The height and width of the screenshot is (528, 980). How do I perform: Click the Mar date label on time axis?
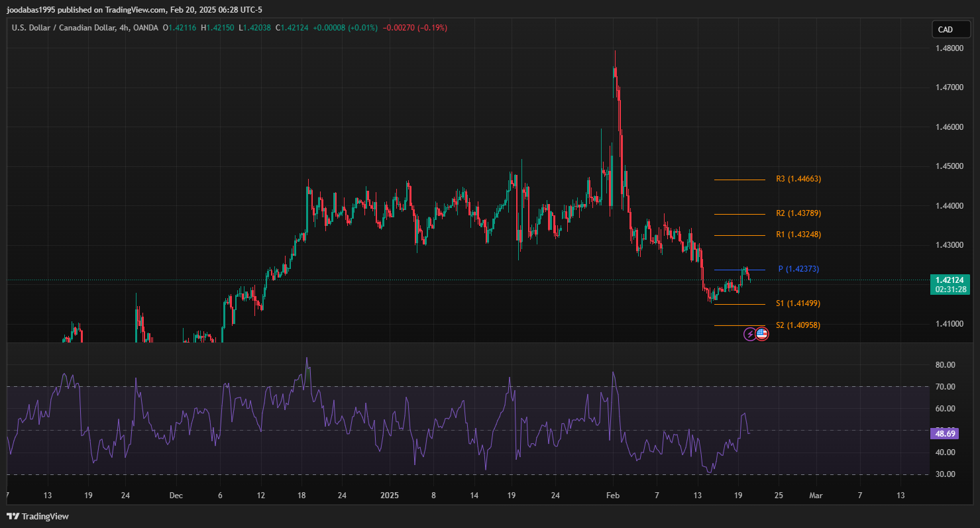coord(816,495)
